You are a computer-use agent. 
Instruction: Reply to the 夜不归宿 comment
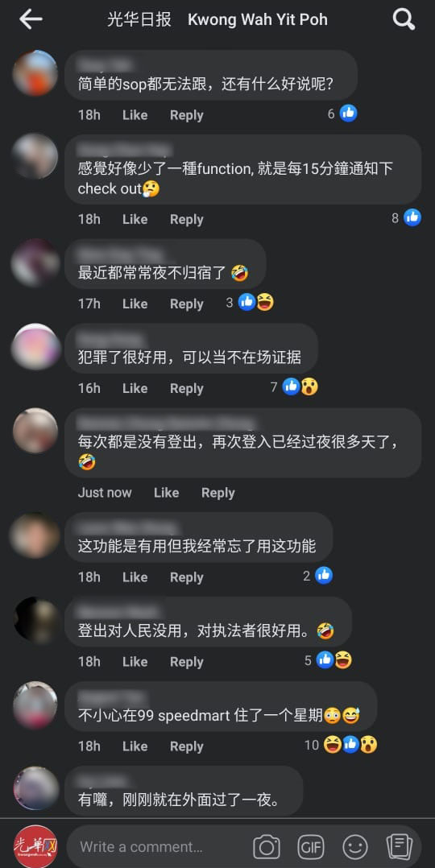pyautogui.click(x=186, y=304)
